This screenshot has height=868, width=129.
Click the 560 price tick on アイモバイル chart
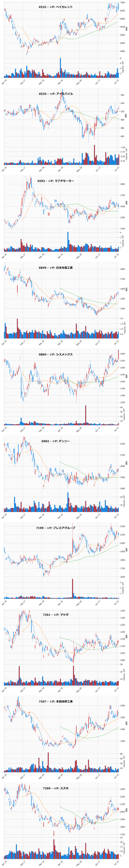click(x=122, y=95)
